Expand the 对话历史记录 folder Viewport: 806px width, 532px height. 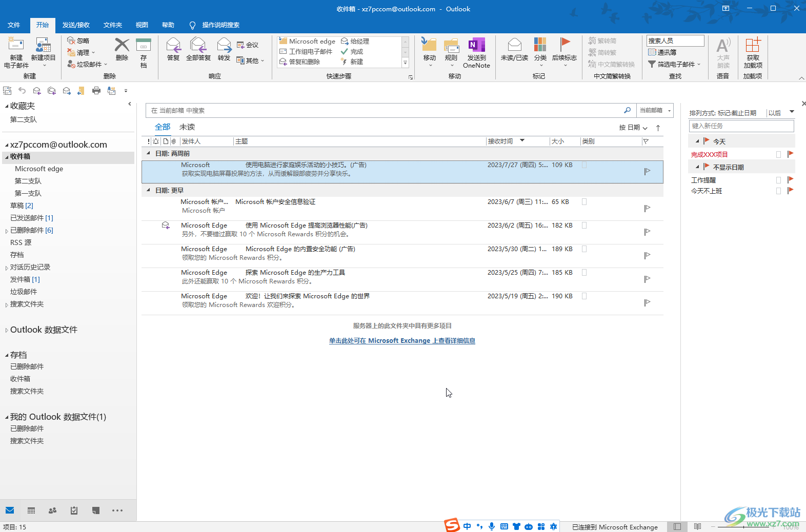coord(6,268)
